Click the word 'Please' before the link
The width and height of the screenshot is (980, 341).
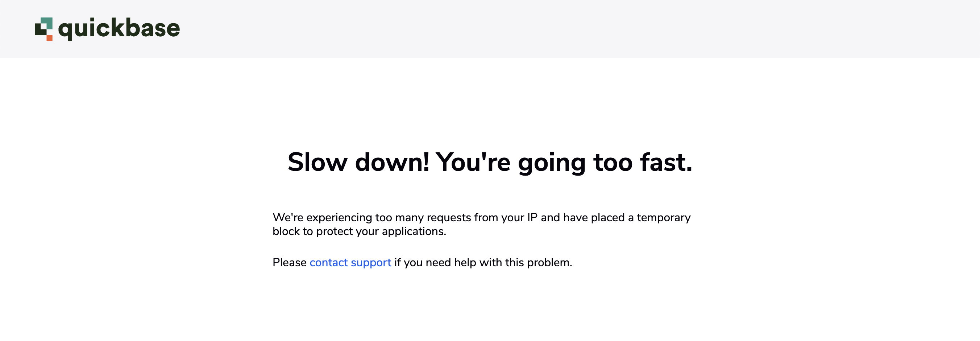click(290, 263)
